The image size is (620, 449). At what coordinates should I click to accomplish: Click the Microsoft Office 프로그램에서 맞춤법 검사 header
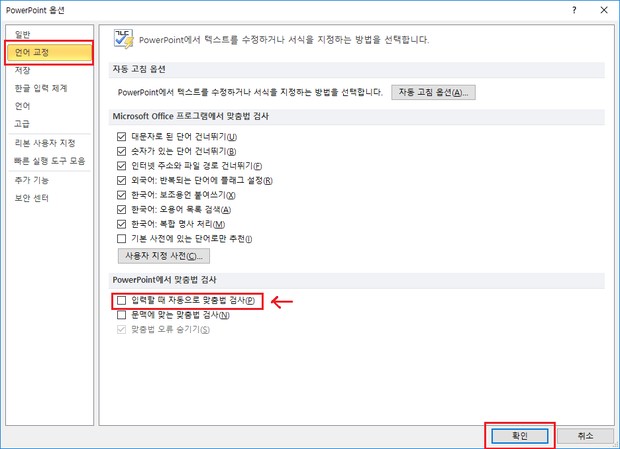coord(191,116)
